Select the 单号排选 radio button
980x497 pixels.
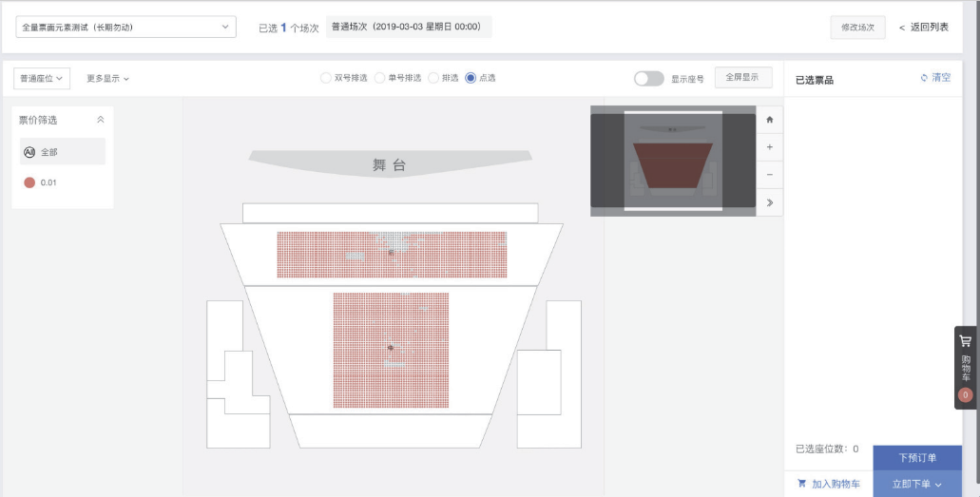[x=379, y=78]
